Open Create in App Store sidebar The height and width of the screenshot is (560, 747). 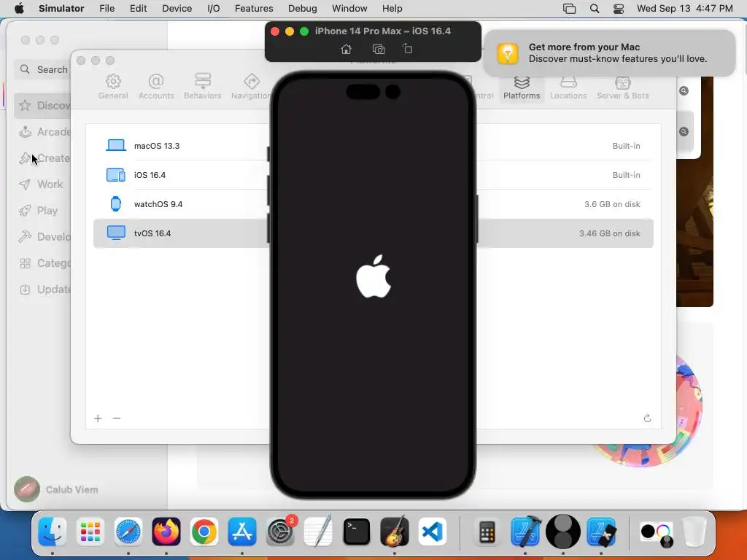44,158
